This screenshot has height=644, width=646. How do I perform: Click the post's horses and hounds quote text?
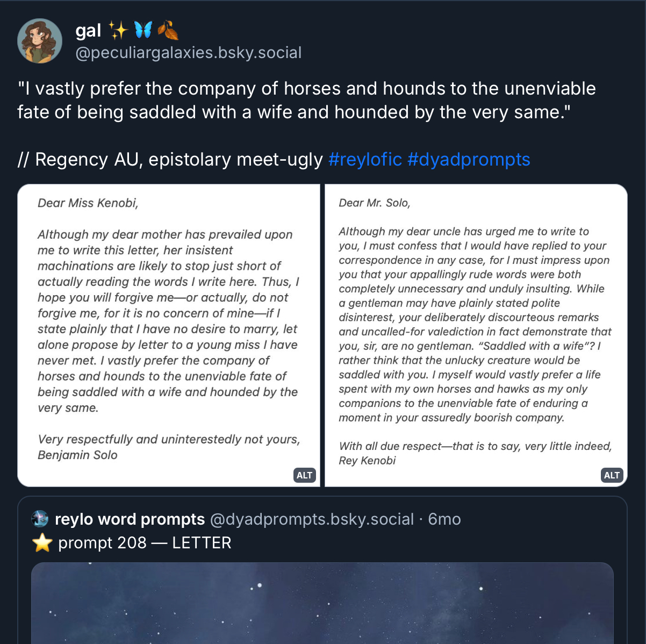click(306, 100)
